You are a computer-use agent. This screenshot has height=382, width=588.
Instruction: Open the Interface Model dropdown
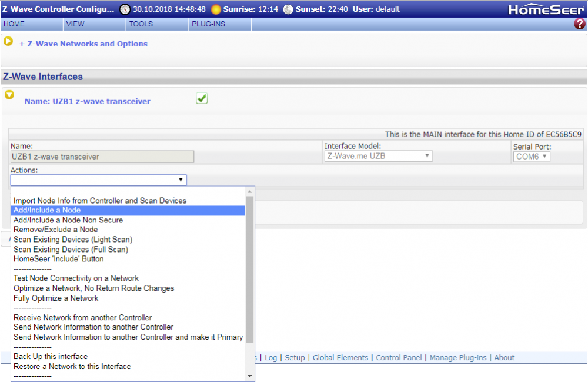point(379,157)
